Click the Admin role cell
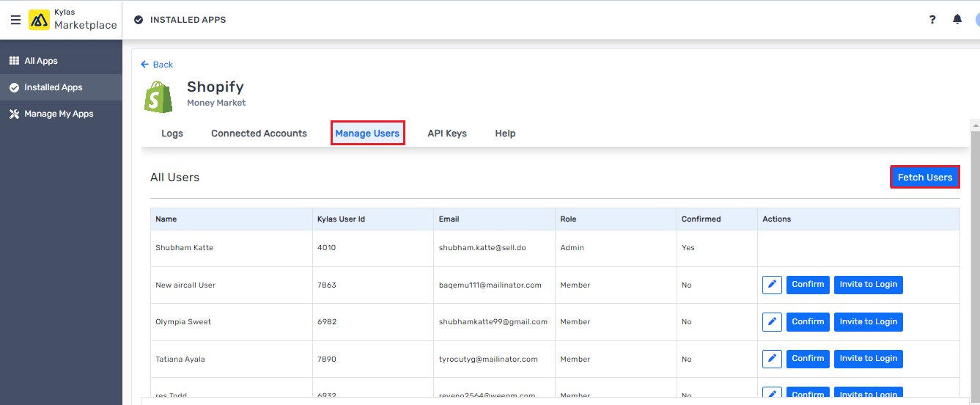This screenshot has height=405, width=980. [616, 248]
